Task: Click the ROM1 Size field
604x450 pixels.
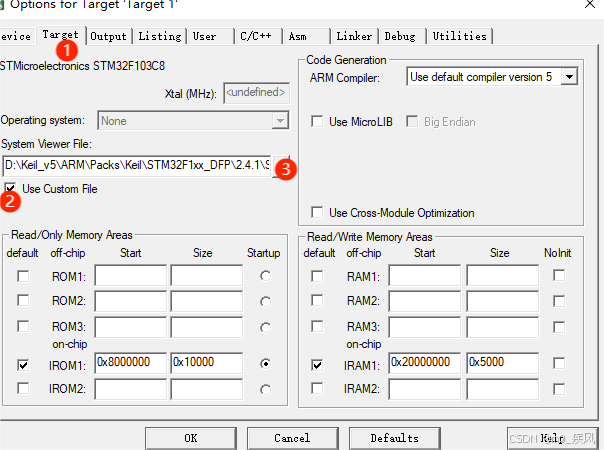Action: tap(207, 275)
